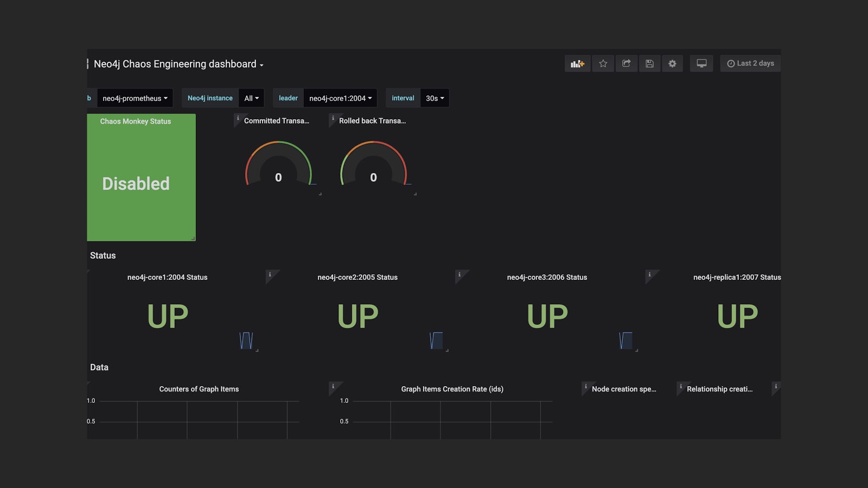Show info icon before neo4j-core2:2005 Status
Image resolution: width=868 pixels, height=488 pixels.
270,274
